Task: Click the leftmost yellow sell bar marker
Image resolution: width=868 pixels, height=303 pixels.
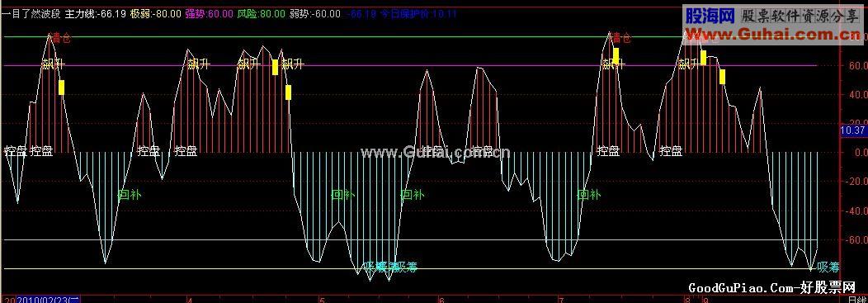Action: [x=61, y=88]
